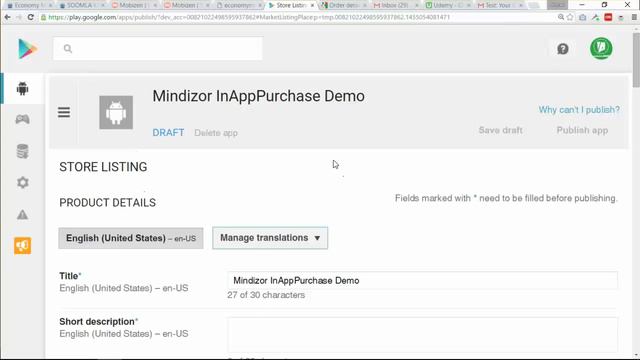Click the camera extension icon in browser toolbar

(582, 17)
